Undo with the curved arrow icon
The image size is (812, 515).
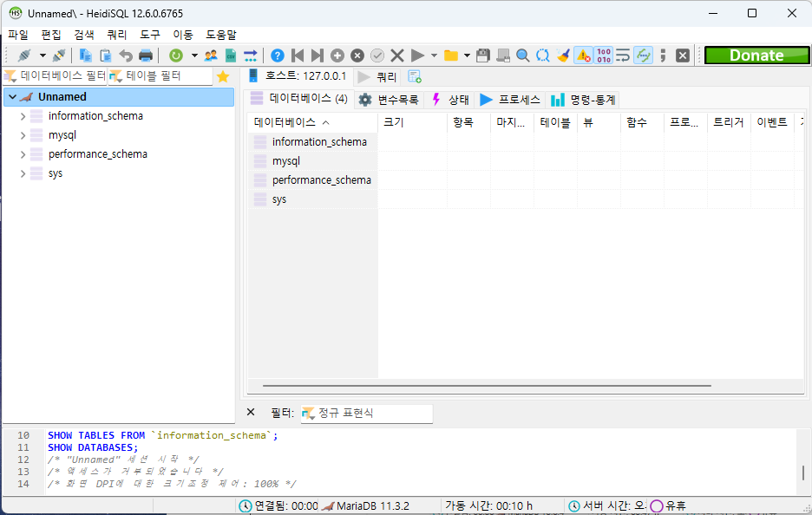[x=126, y=55]
